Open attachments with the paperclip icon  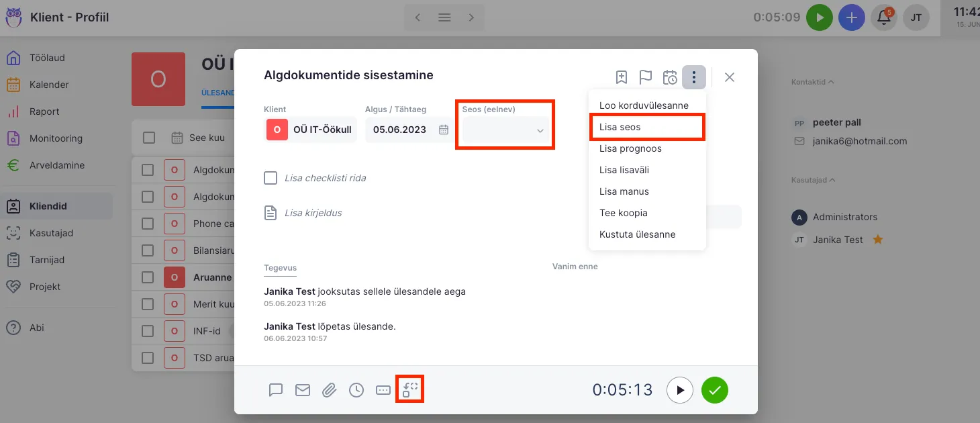coord(329,390)
